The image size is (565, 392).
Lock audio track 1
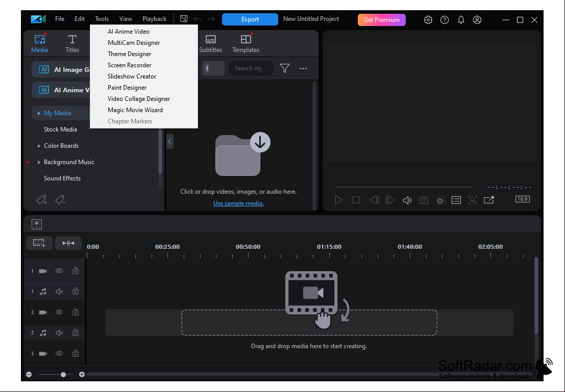76,291
